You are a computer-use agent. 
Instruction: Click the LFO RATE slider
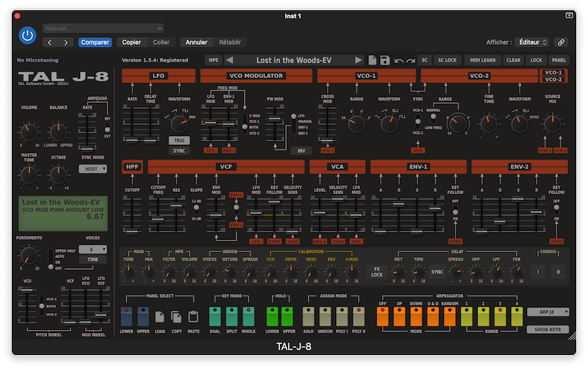pyautogui.click(x=132, y=123)
